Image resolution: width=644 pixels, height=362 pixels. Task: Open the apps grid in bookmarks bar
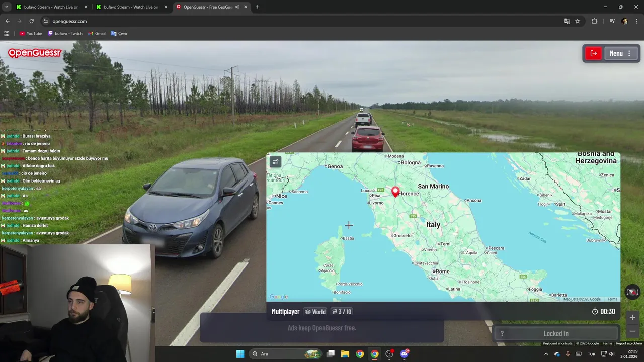pyautogui.click(x=7, y=33)
